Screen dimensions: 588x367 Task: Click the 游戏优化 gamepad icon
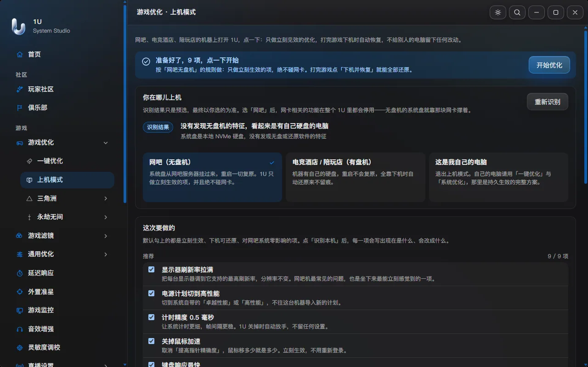(20, 143)
